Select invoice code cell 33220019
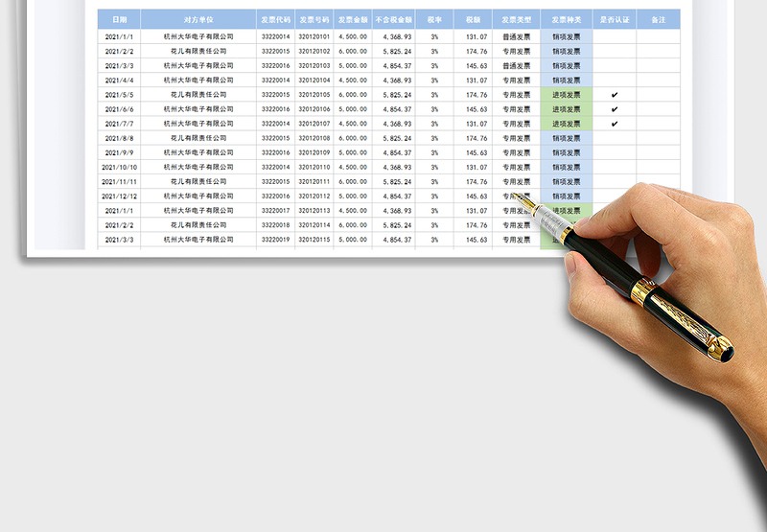The width and height of the screenshot is (767, 532). click(x=275, y=239)
